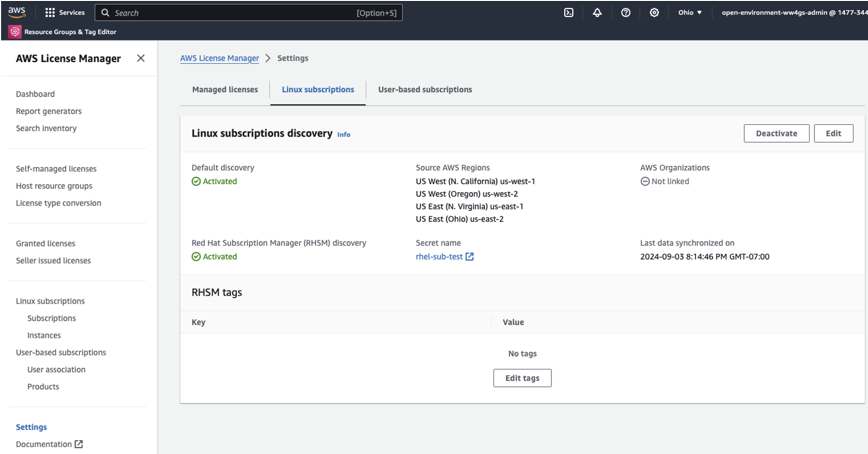Select Linux subscriptions in the sidebar
The image size is (868, 454).
50,301
